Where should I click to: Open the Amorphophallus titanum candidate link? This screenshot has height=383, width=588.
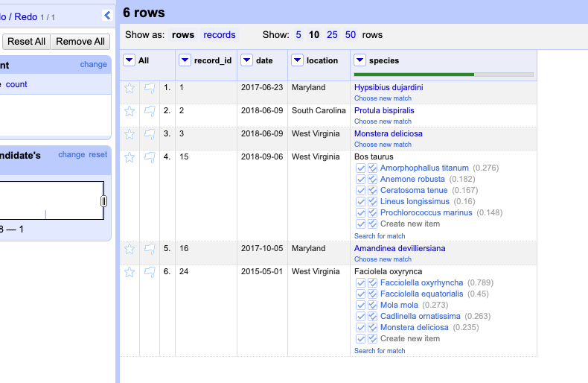pos(424,168)
